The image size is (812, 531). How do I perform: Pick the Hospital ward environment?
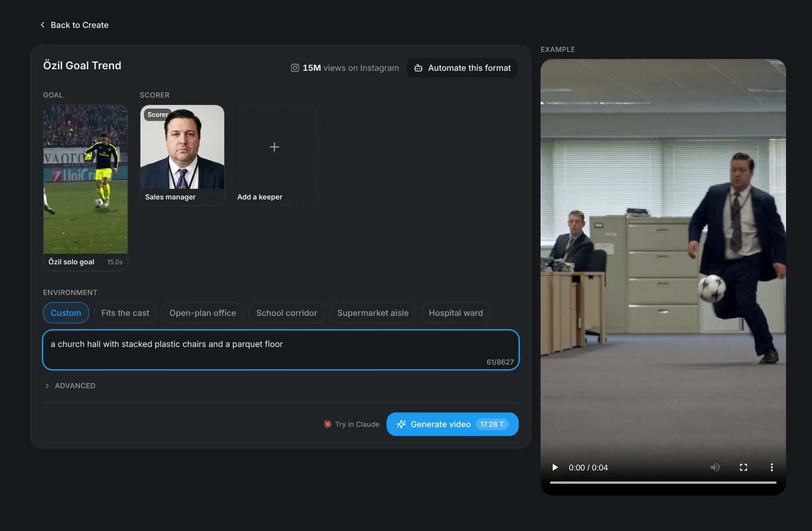click(x=456, y=313)
